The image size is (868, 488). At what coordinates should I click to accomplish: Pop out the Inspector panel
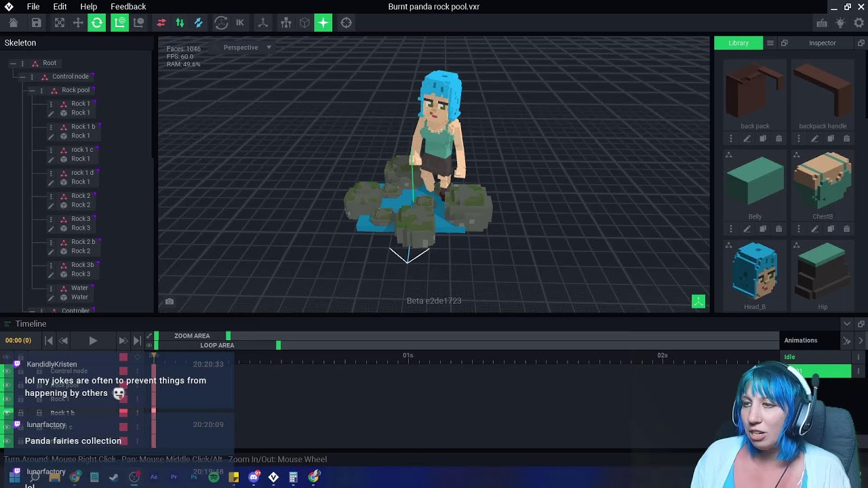[x=861, y=43]
